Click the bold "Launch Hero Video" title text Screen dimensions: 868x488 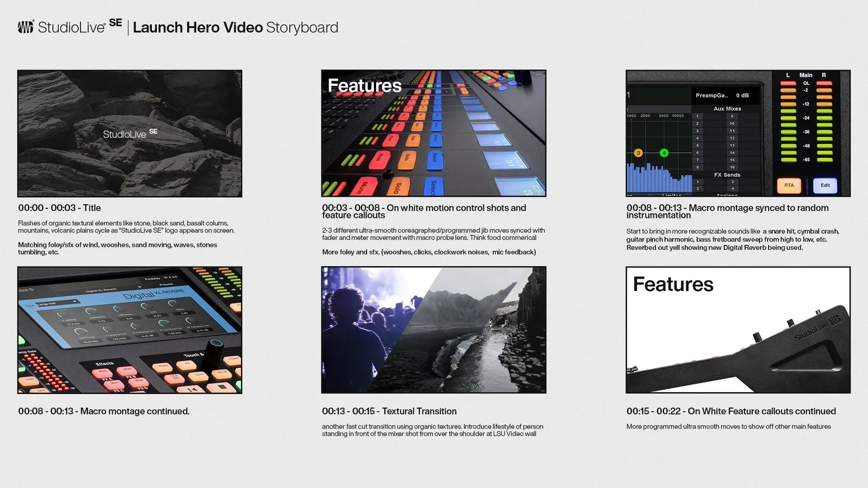coord(198,27)
